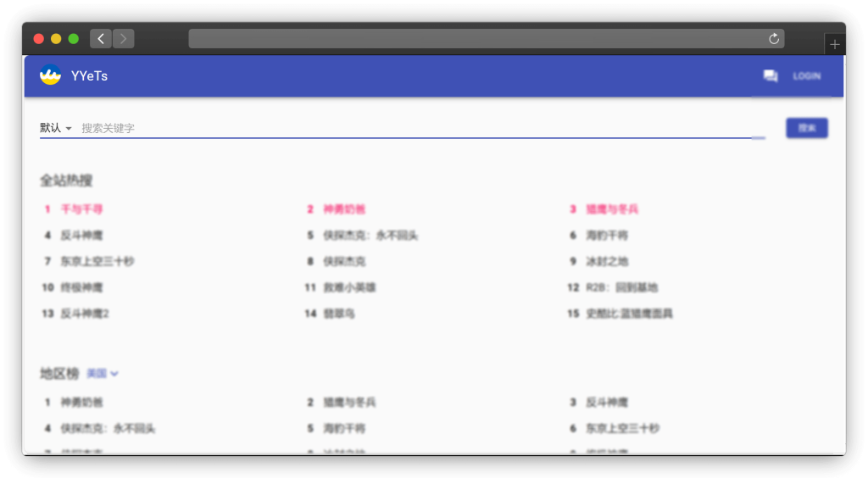Open 东京上空三十秒 ranked 6 in 地区榜

(623, 428)
